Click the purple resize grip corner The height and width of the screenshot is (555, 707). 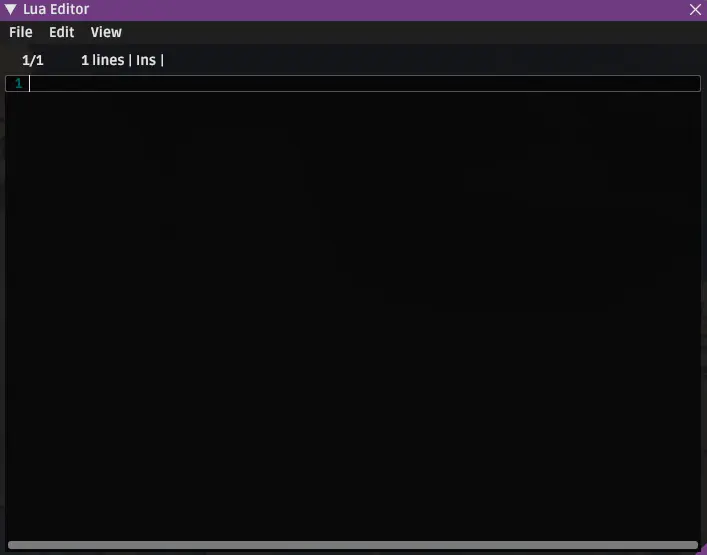(702, 550)
